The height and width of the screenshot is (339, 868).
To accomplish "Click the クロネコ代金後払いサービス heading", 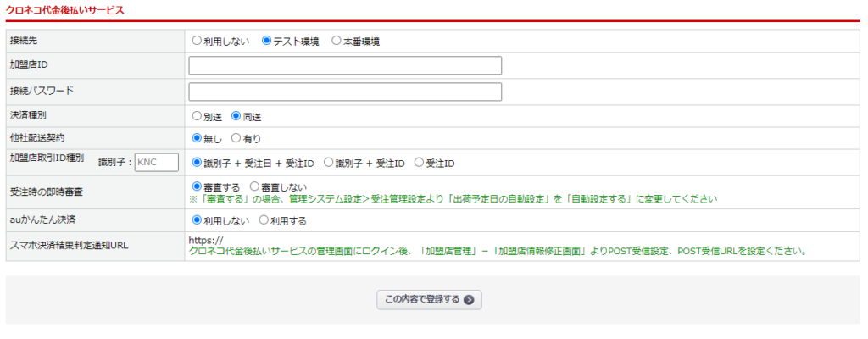I will [x=64, y=10].
